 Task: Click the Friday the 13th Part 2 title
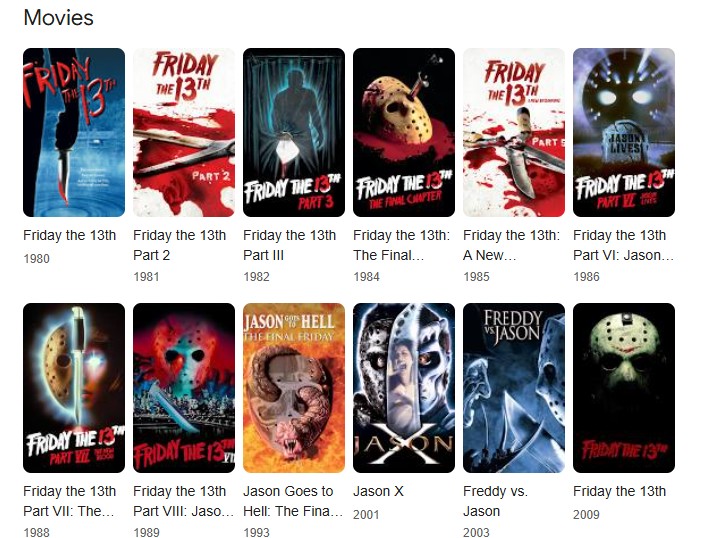click(x=179, y=245)
